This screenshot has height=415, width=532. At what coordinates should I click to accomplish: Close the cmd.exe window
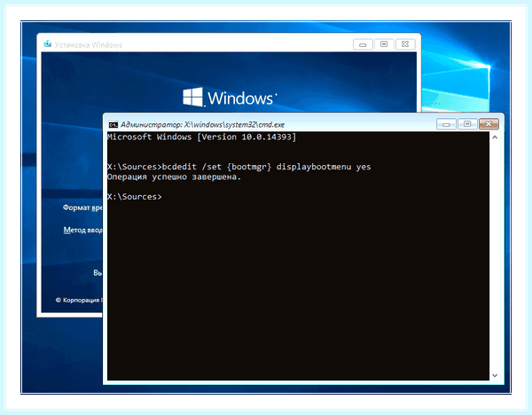pyautogui.click(x=489, y=124)
